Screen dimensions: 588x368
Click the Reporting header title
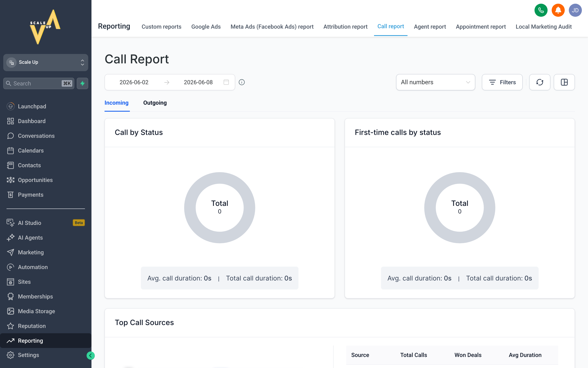pos(114,26)
